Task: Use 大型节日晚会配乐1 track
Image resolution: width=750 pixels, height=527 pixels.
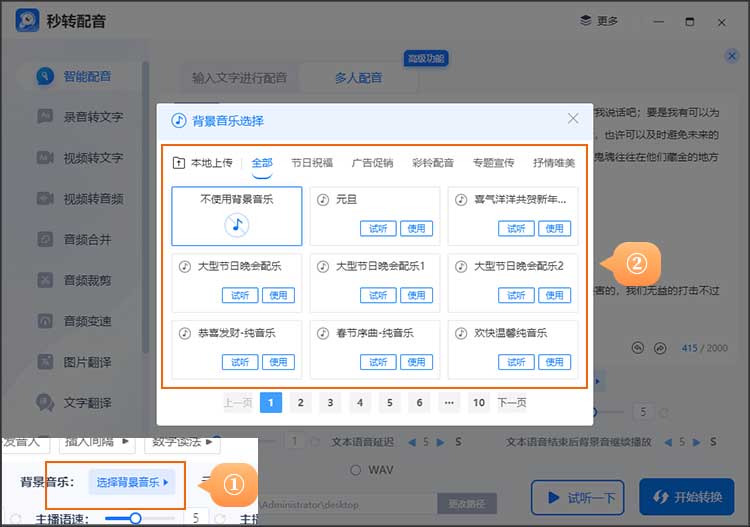Action: tap(416, 296)
